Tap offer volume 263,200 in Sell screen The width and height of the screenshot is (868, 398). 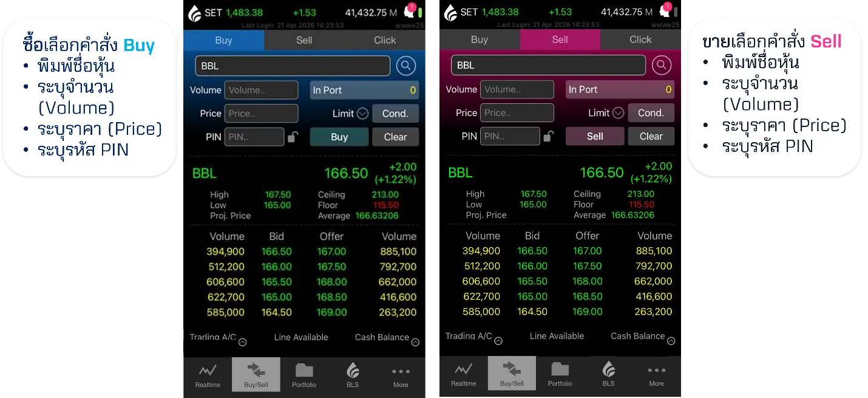654,312
